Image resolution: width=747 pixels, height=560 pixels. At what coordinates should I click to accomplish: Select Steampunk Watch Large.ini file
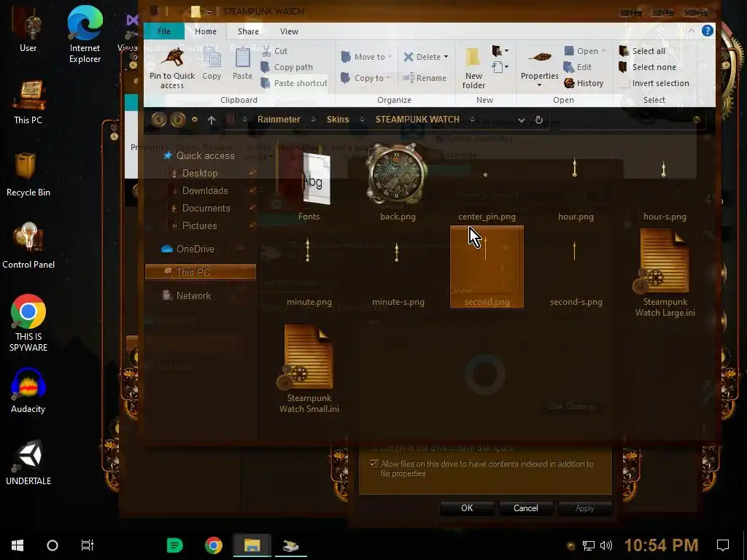pos(665,273)
